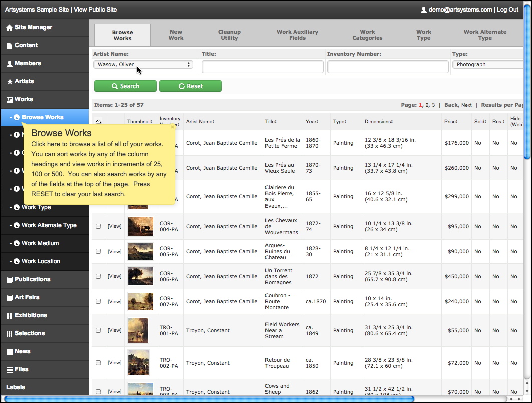
Task: Tick the checkbox for COR-005-PA
Action: (x=98, y=251)
